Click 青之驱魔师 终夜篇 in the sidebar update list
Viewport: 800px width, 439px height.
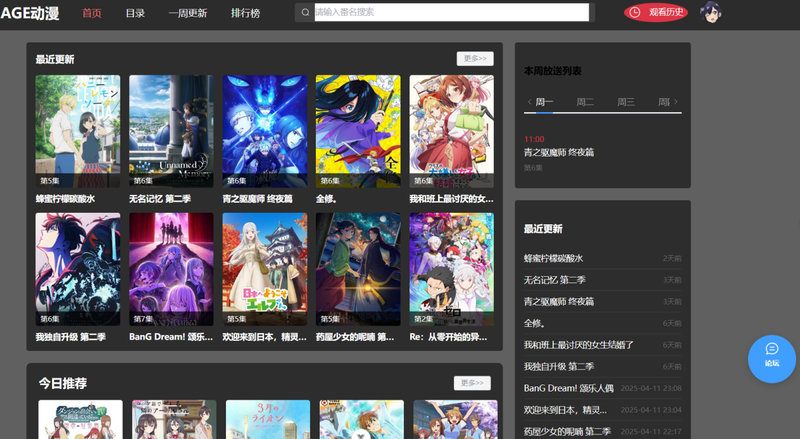(559, 301)
